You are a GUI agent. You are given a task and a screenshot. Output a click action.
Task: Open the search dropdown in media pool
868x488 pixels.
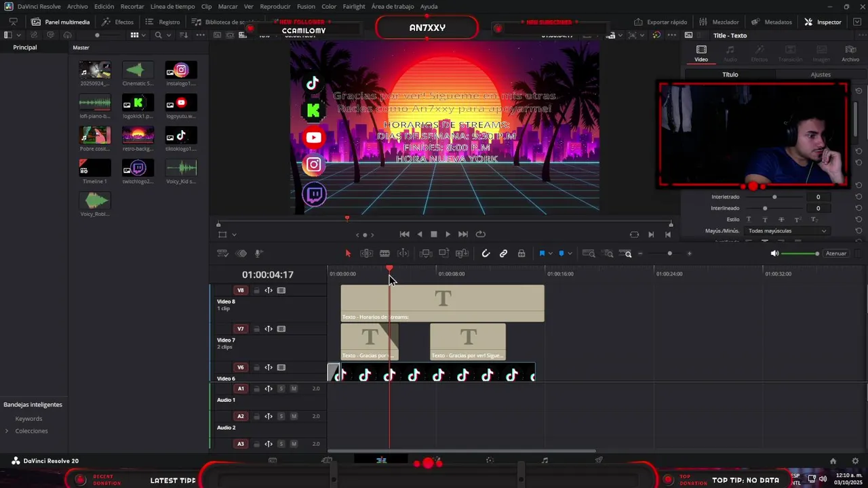click(168, 35)
